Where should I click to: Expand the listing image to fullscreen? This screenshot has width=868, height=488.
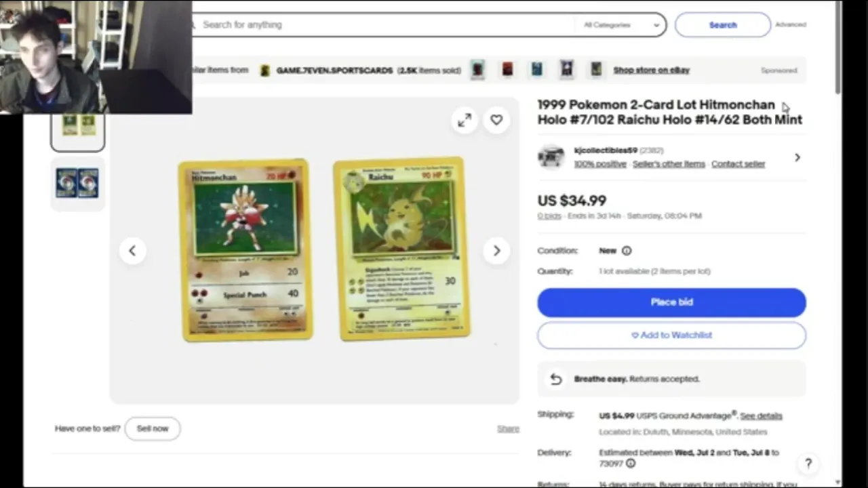465,121
